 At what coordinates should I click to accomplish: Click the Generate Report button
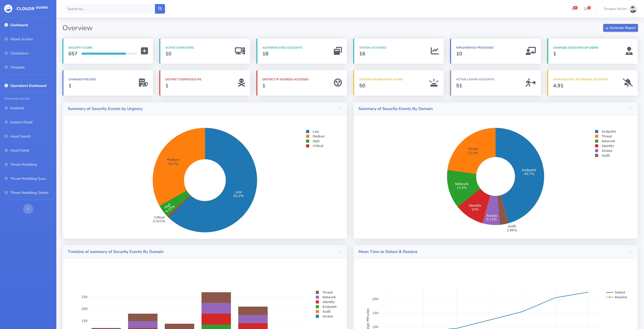(620, 28)
